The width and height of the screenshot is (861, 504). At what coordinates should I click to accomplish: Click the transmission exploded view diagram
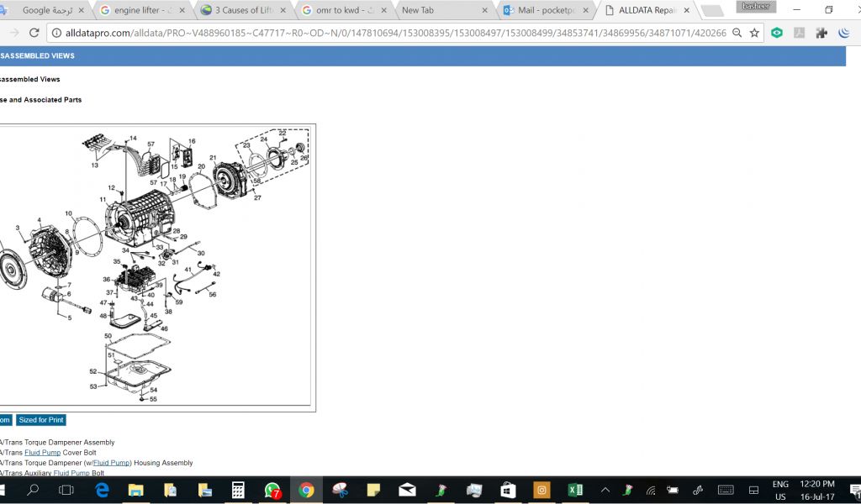click(156, 267)
